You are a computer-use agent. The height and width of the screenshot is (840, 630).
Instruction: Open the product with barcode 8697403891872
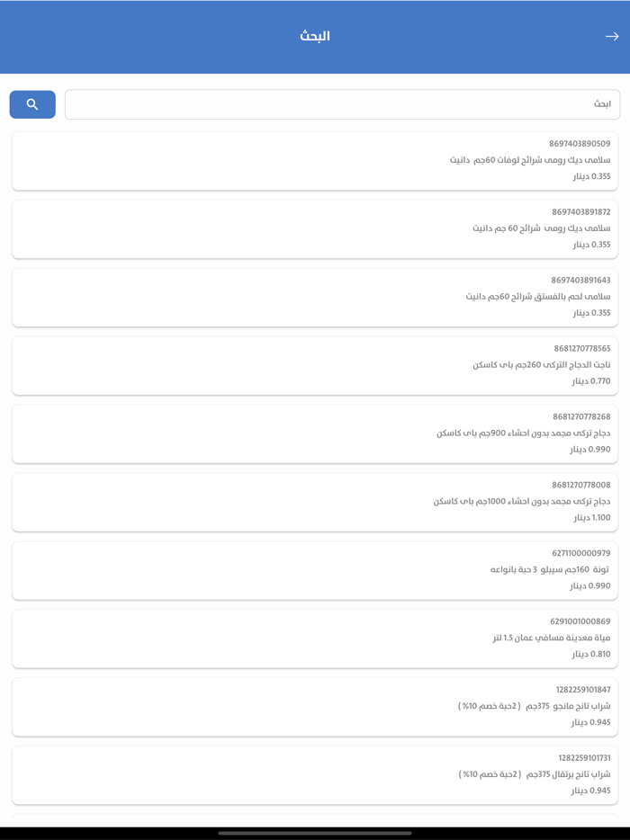coord(315,228)
